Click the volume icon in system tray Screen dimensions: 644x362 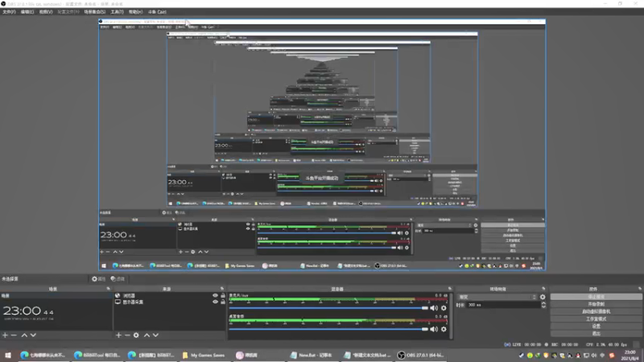click(594, 356)
